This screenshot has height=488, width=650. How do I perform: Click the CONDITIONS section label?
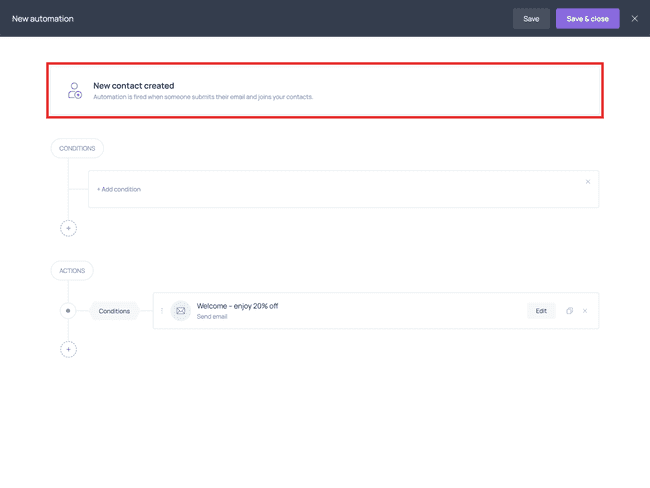click(77, 148)
